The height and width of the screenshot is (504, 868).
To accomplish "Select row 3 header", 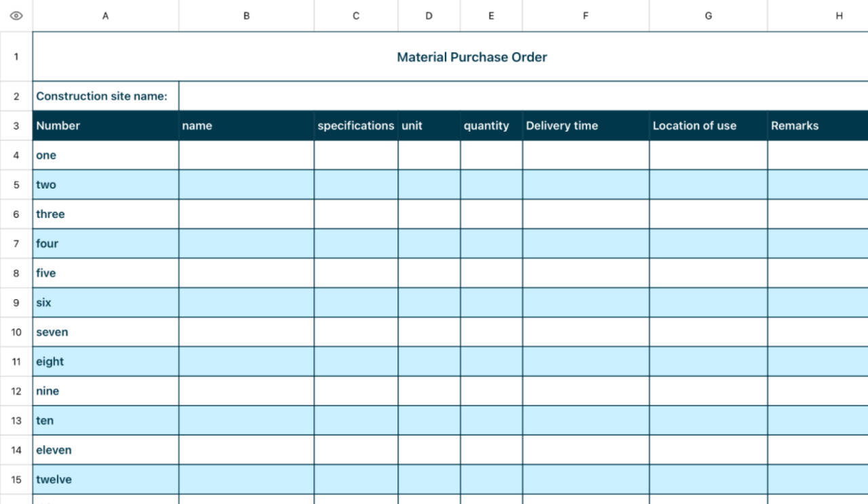I will click(x=16, y=125).
